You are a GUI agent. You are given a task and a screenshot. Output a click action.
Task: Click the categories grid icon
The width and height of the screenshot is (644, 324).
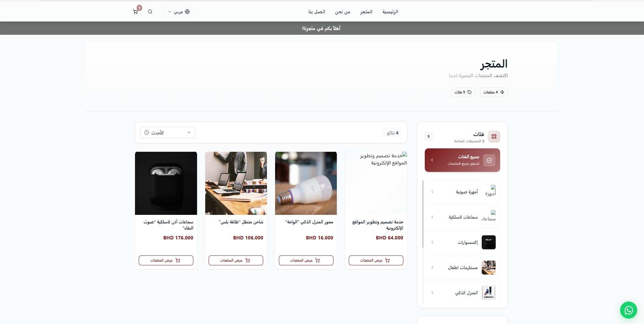494,136
